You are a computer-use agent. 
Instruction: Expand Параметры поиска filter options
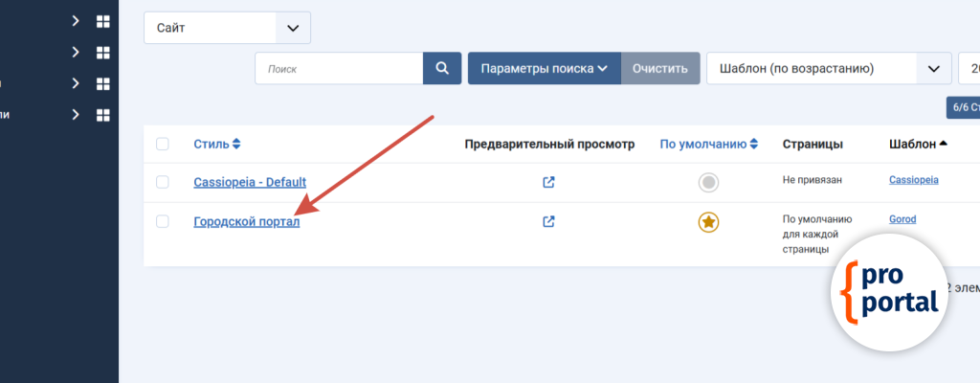coord(544,69)
